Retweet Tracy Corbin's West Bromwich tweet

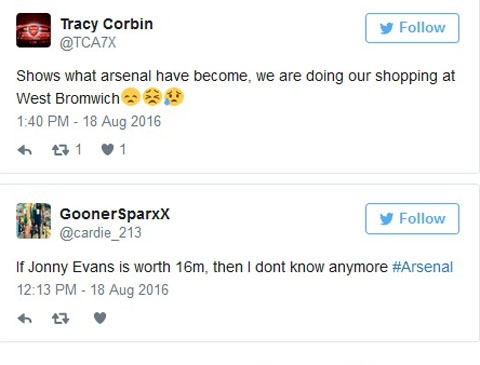(x=60, y=150)
